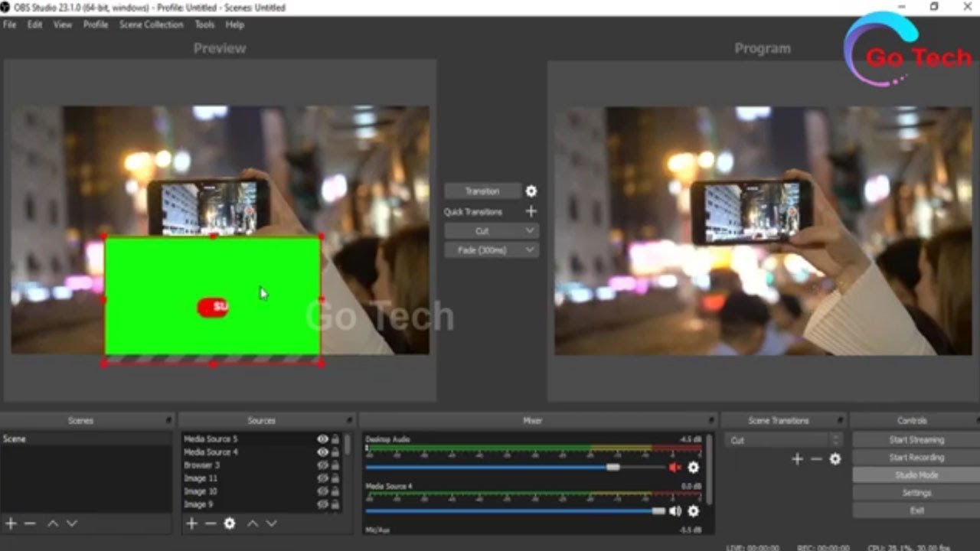This screenshot has width=980, height=551.
Task: Toggle lock for Image 9 source
Action: coord(335,504)
